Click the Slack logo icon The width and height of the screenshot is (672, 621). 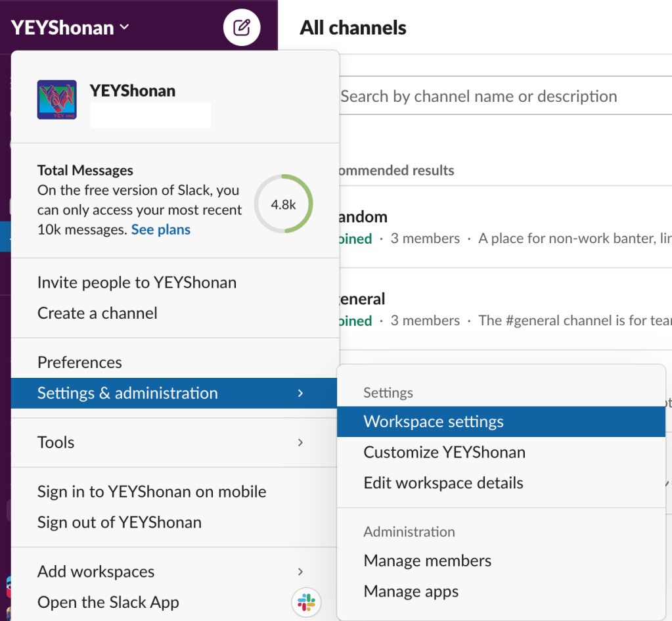pyautogui.click(x=305, y=601)
